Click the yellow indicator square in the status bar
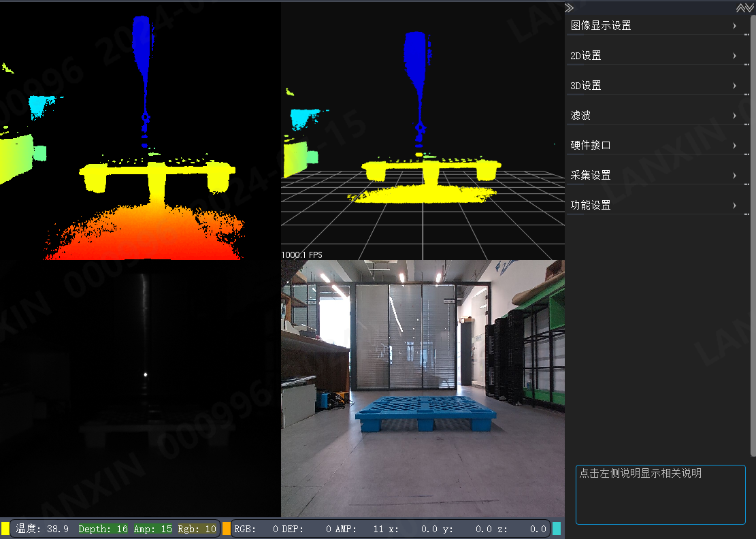This screenshot has width=756, height=539. click(5, 528)
